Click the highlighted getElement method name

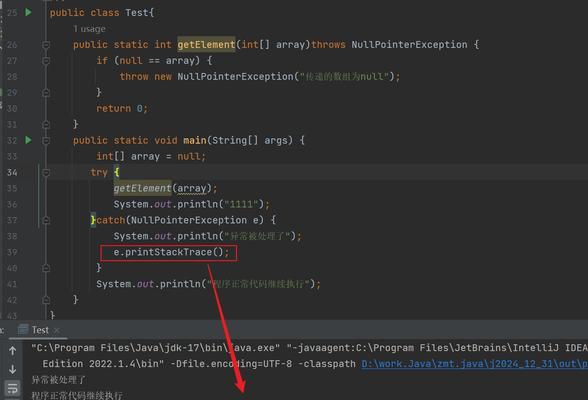coord(206,45)
